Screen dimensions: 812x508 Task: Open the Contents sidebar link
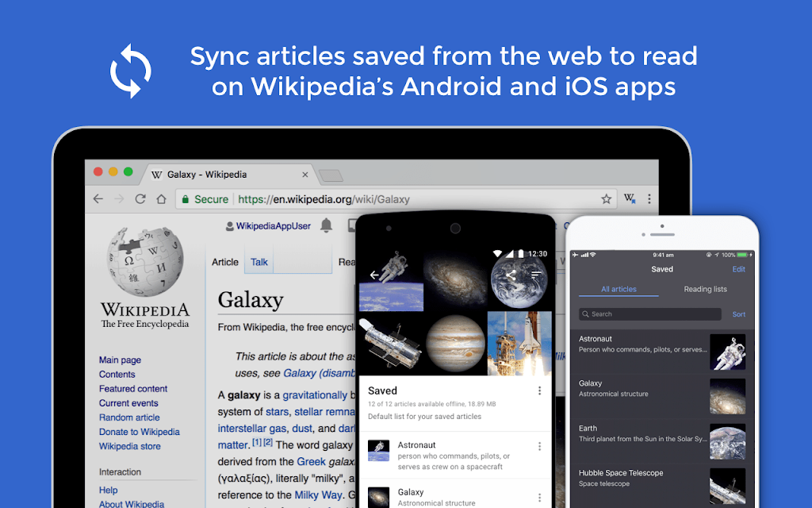click(x=117, y=375)
